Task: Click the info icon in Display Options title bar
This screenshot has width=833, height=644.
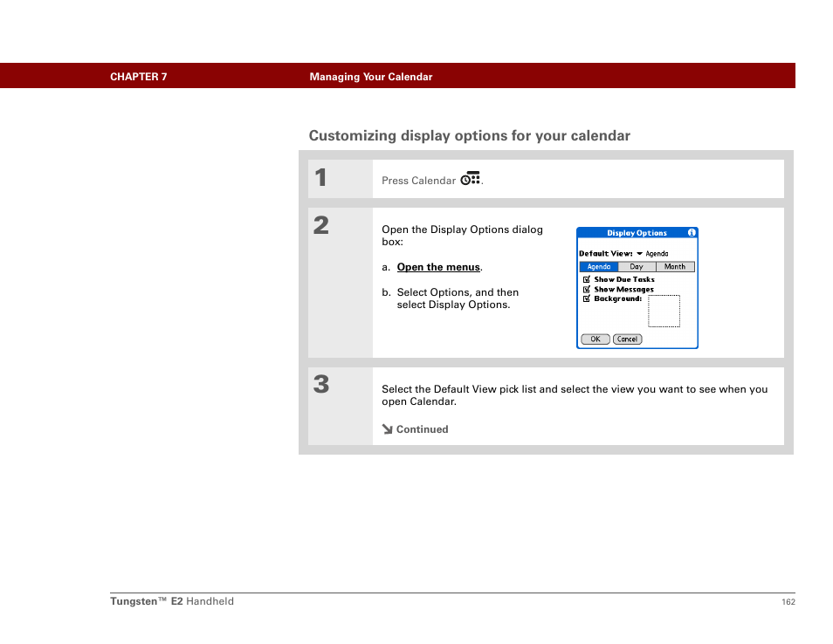Action: (x=692, y=233)
